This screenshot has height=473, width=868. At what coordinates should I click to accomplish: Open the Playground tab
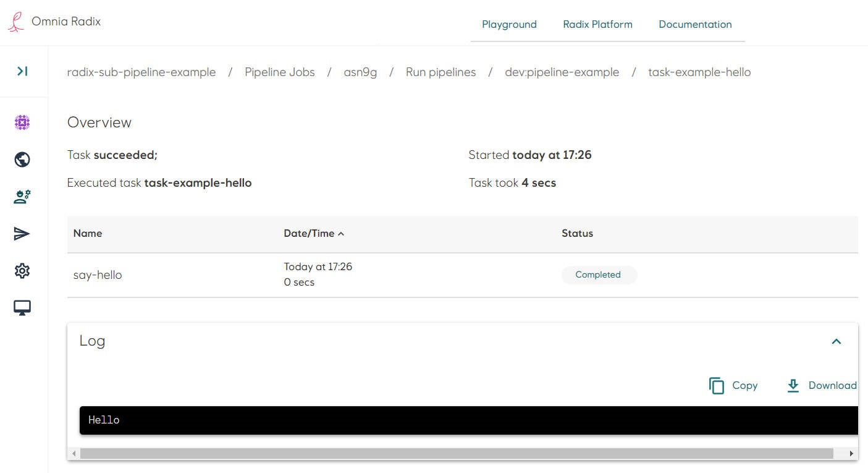click(x=509, y=25)
